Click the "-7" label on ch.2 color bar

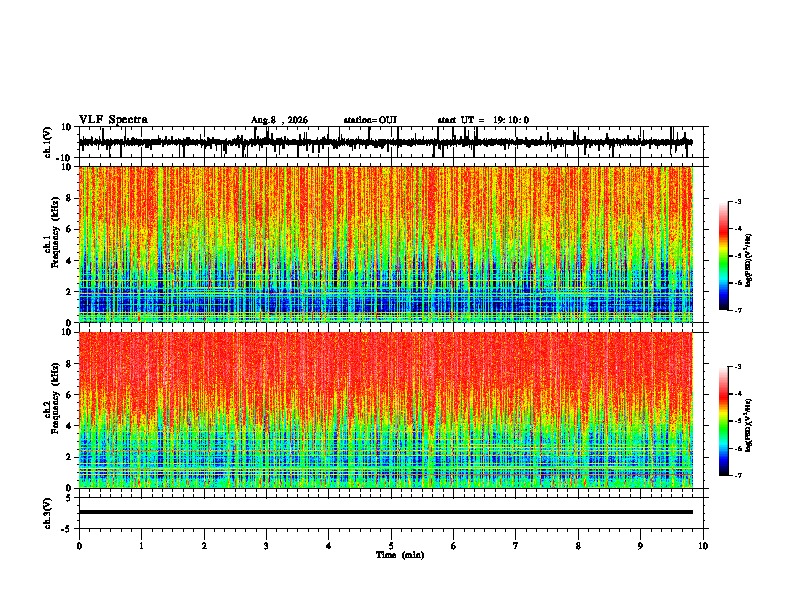[737, 475]
